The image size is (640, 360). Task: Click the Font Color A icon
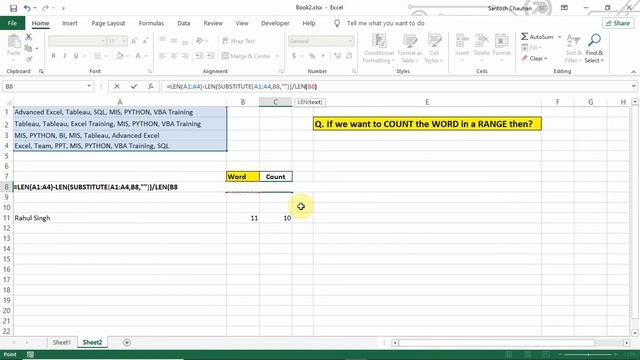click(138, 56)
